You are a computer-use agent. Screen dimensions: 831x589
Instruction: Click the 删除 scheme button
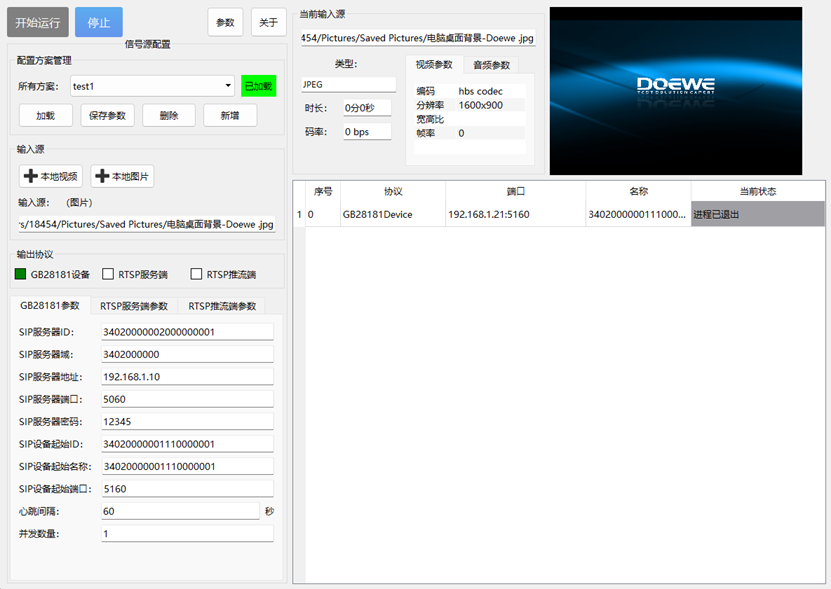[x=168, y=116]
